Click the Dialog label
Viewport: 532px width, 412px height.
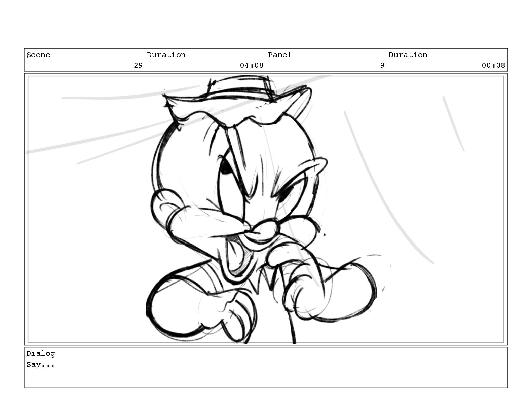tap(41, 353)
